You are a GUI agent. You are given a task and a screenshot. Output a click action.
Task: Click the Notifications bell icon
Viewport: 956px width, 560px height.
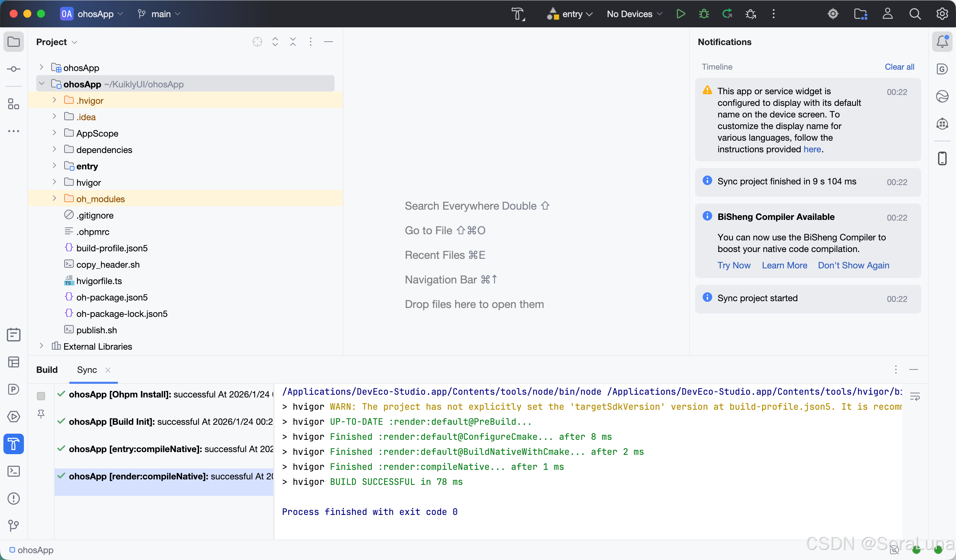(x=942, y=41)
